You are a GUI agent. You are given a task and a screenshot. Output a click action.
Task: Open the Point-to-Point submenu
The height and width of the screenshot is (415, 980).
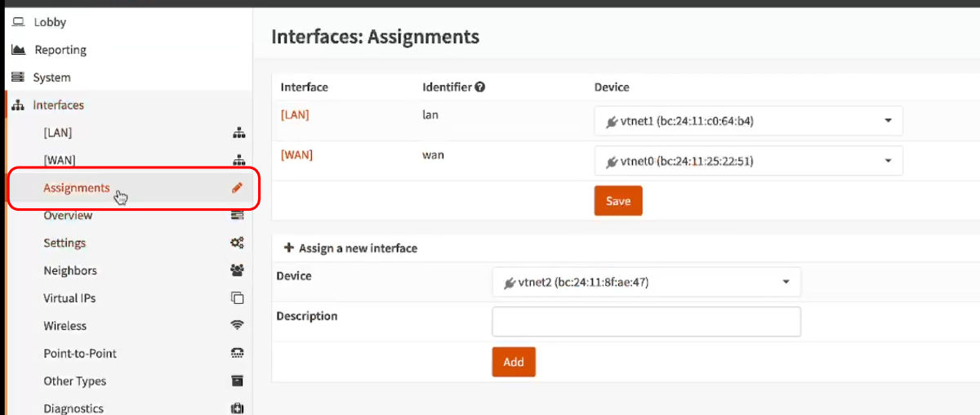coord(80,354)
